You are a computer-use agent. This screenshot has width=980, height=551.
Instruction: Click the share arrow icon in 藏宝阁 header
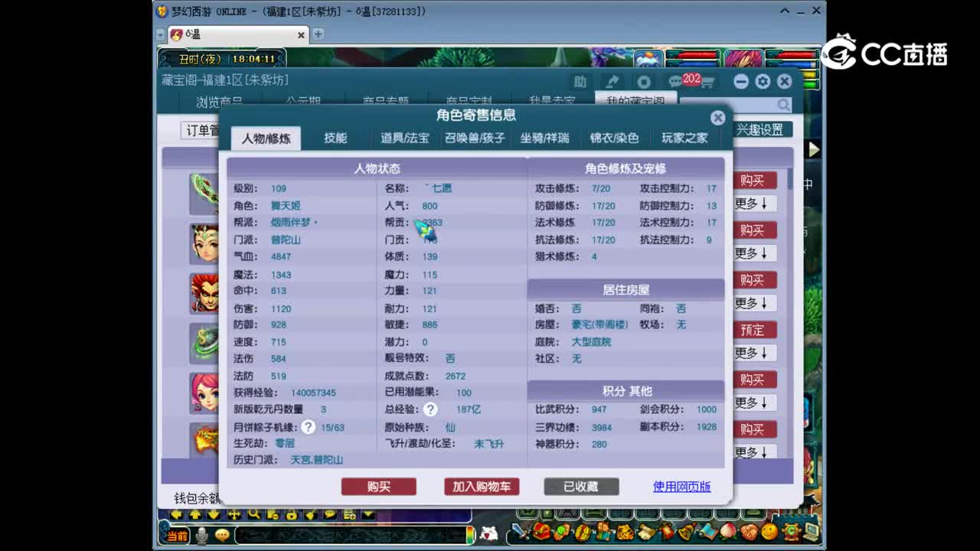pos(612,82)
